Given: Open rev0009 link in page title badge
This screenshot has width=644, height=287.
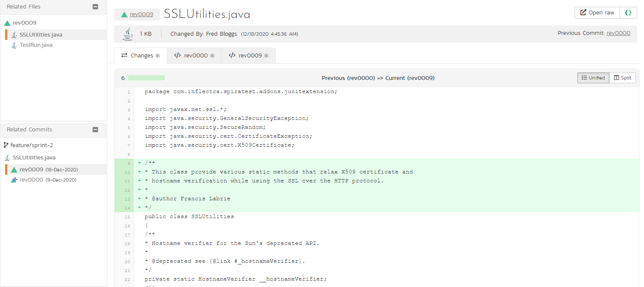Looking at the screenshot, I should (x=142, y=14).
